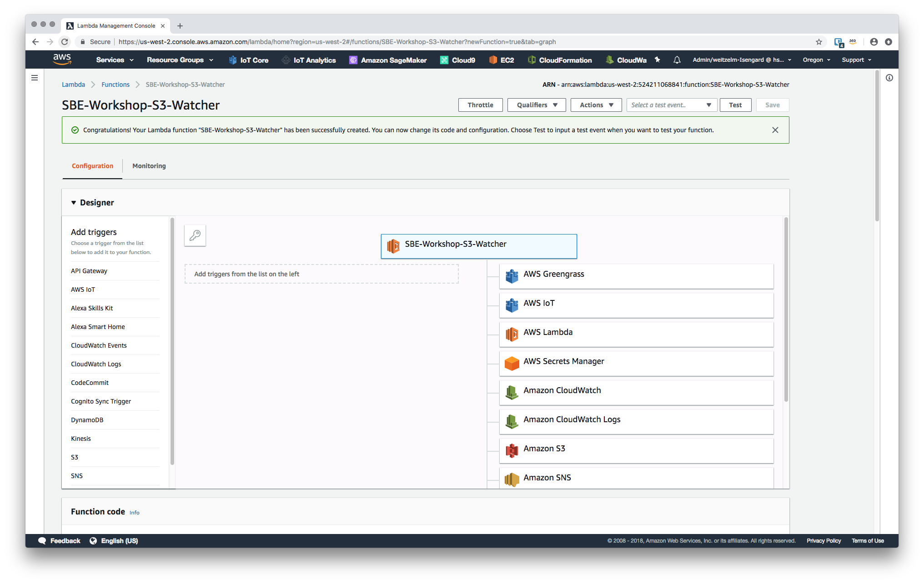The image size is (924, 584).
Task: Open the Chrome profile icon
Action: [x=874, y=42]
